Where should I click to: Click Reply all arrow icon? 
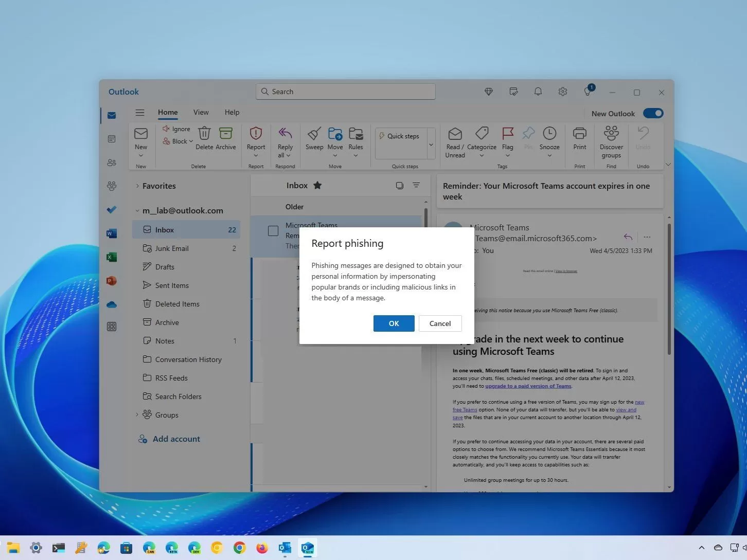pyautogui.click(x=285, y=133)
